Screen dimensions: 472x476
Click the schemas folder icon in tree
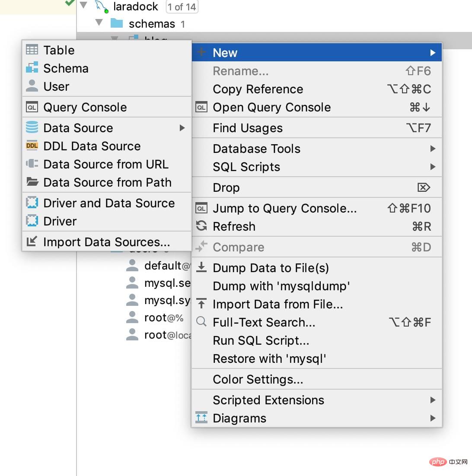click(117, 23)
